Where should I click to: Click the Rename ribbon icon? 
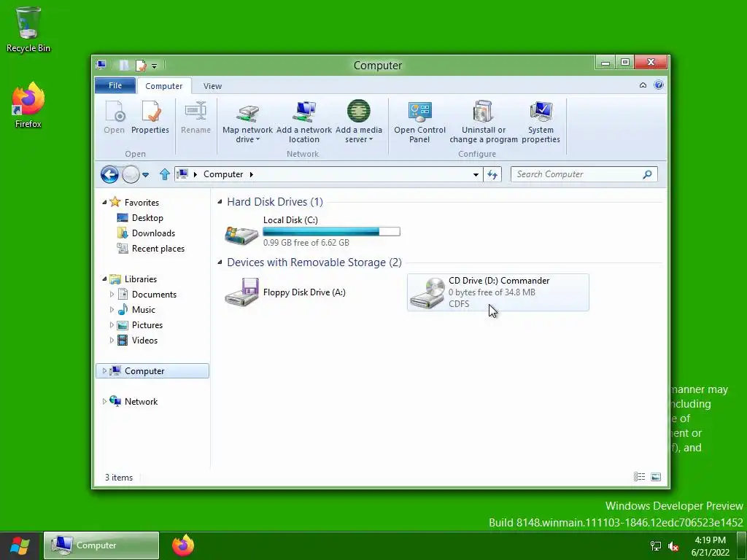pos(196,112)
